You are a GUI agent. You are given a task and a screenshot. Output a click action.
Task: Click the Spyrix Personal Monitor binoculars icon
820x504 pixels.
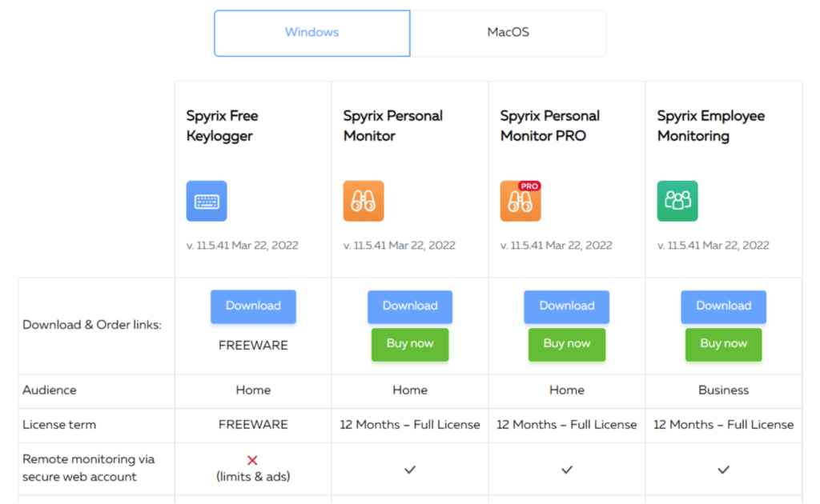point(364,201)
